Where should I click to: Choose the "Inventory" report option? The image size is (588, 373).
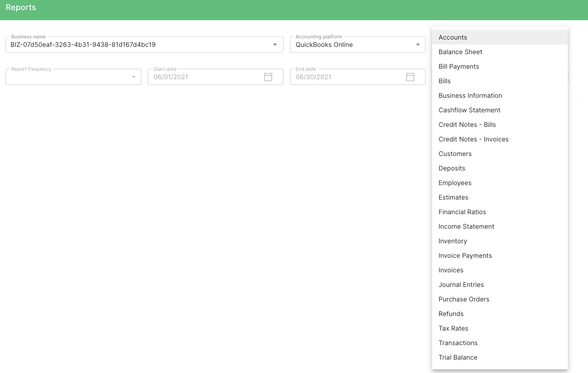[x=453, y=241]
